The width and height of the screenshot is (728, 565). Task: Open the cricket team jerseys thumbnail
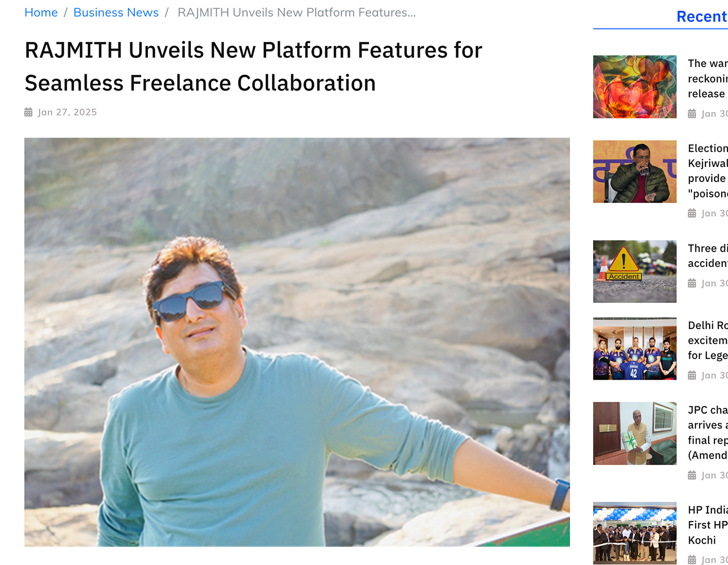point(634,348)
